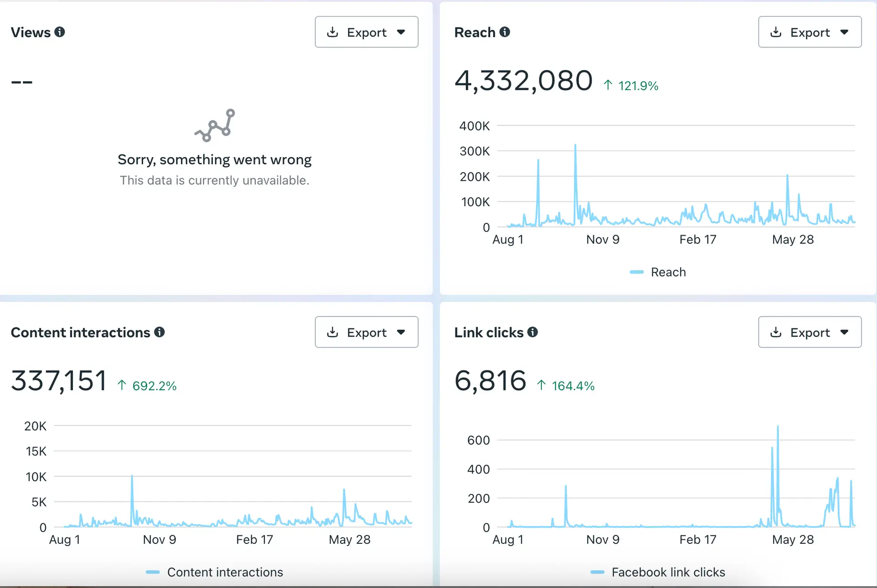Screen dimensions: 877x588
Task: Click 'Sorry, something went wrong' message
Action: click(215, 159)
